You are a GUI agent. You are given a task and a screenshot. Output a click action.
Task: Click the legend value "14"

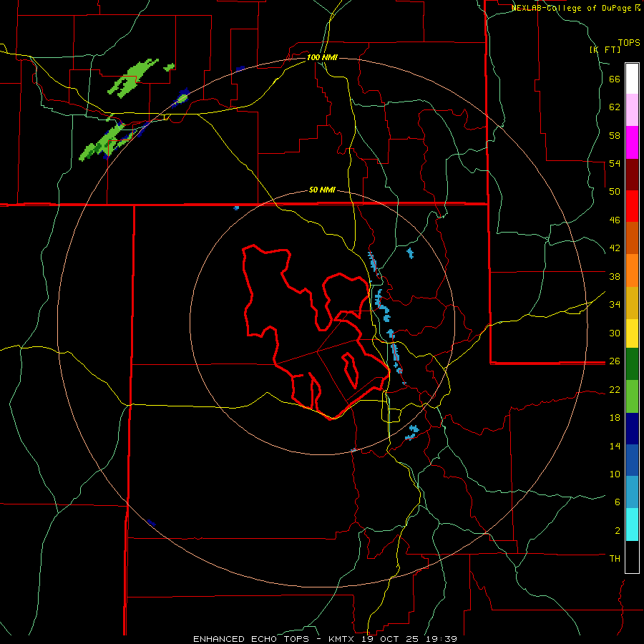pyautogui.click(x=615, y=446)
